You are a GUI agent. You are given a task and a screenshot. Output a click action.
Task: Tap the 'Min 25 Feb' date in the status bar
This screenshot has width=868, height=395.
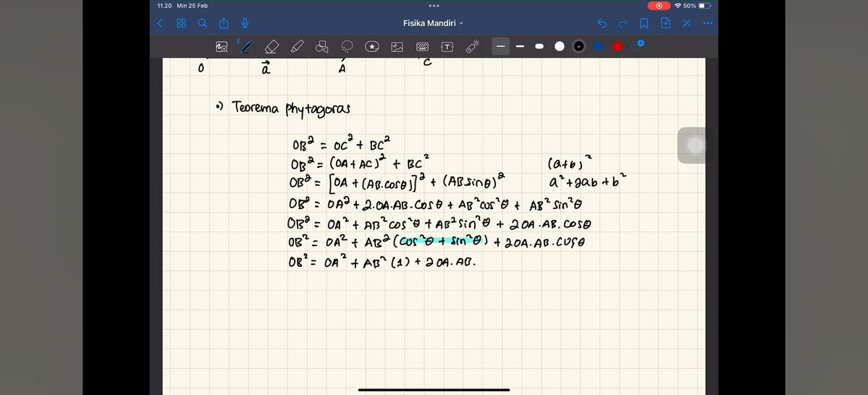[x=192, y=6]
